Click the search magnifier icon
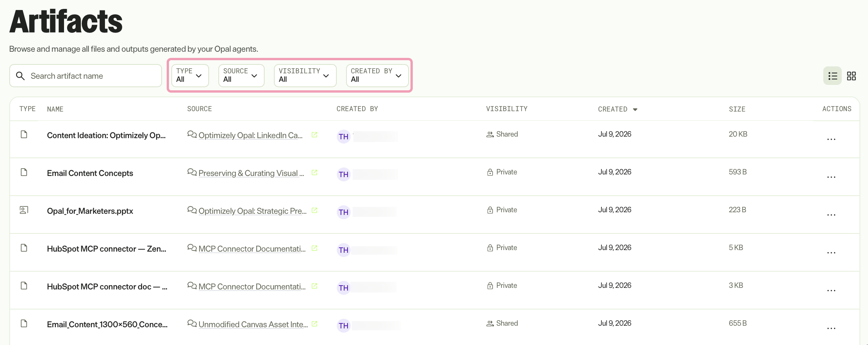Image resolution: width=868 pixels, height=345 pixels. click(20, 76)
